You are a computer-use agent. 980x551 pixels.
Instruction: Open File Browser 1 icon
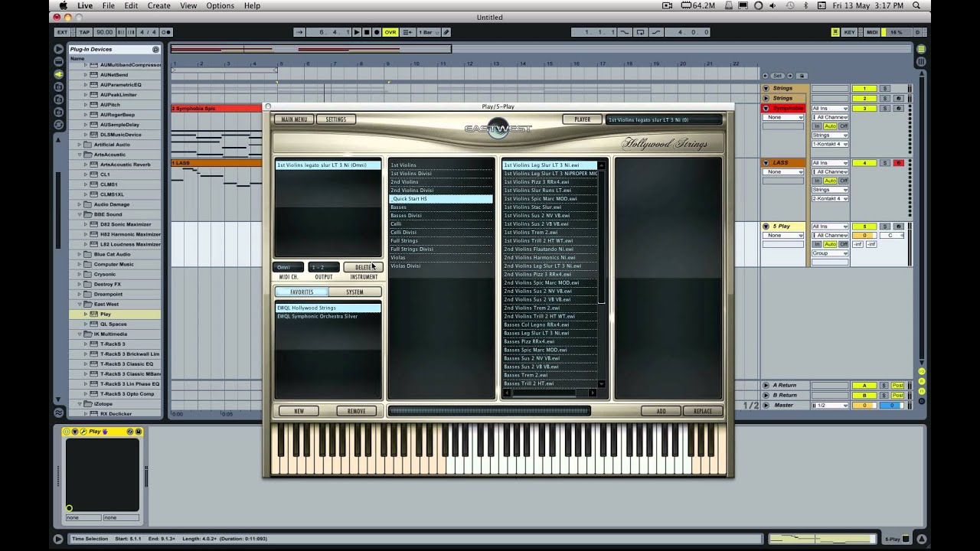click(x=58, y=86)
